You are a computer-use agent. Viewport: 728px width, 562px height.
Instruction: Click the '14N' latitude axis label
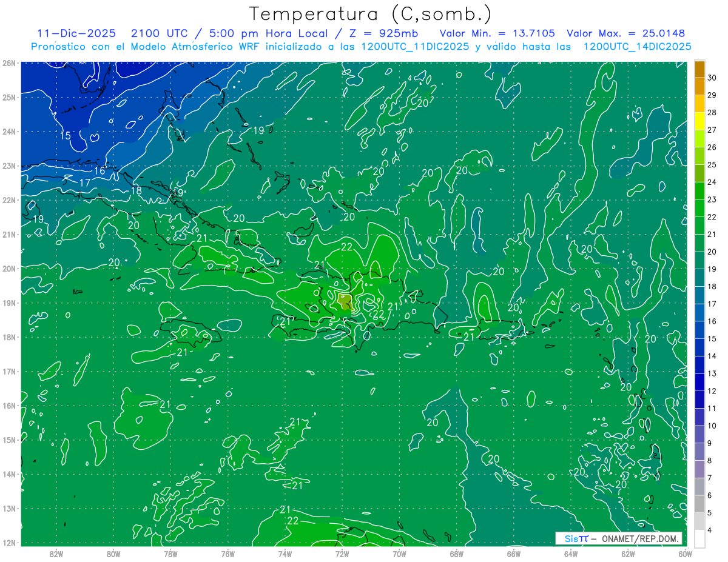click(x=8, y=474)
